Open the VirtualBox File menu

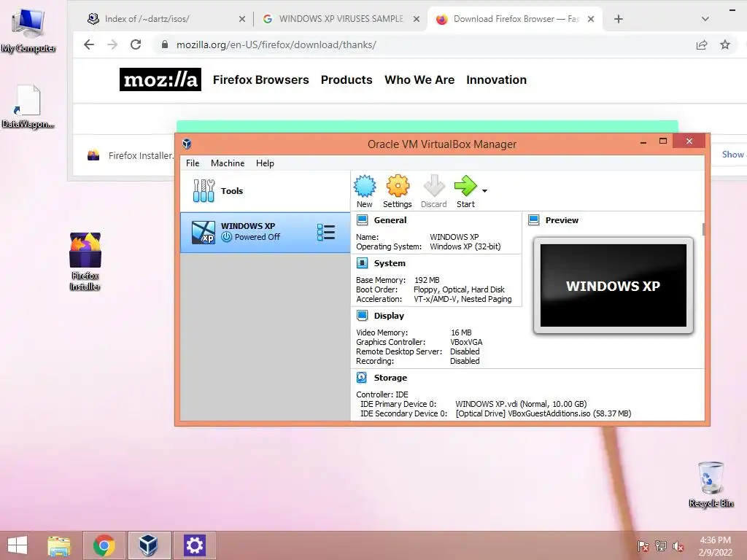click(x=193, y=163)
